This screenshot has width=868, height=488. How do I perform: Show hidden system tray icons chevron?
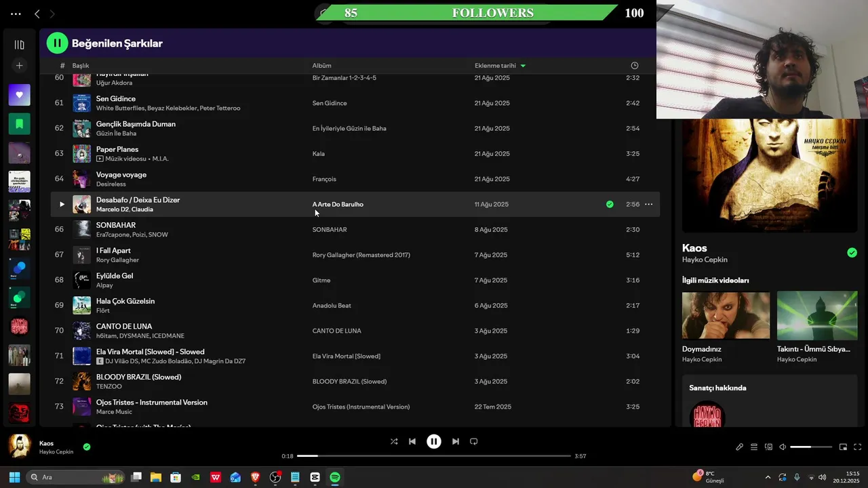coord(768,477)
